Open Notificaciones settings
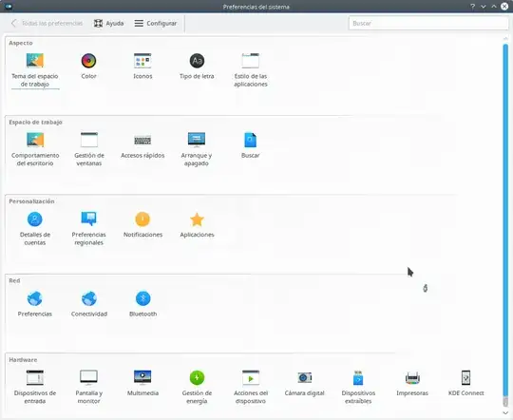Screen dimensions: 513x420 [142, 224]
